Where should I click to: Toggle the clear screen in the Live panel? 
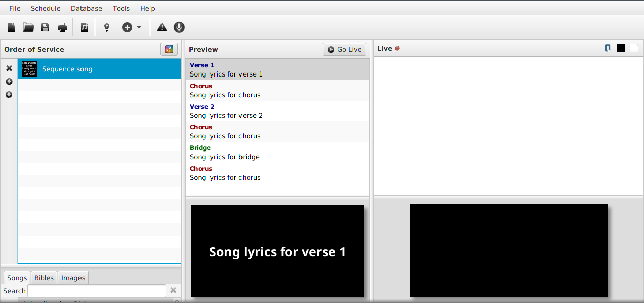coord(634,48)
